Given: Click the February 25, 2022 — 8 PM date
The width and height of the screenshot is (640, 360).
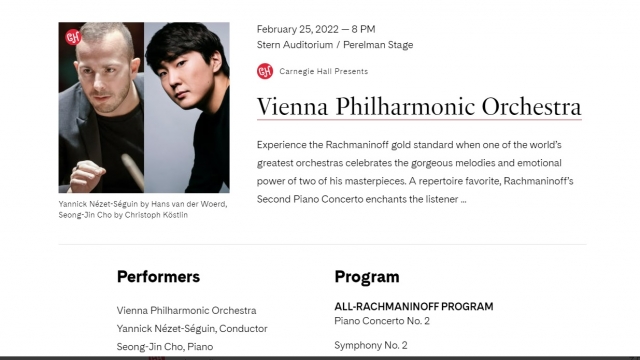Looking at the screenshot, I should [x=316, y=29].
